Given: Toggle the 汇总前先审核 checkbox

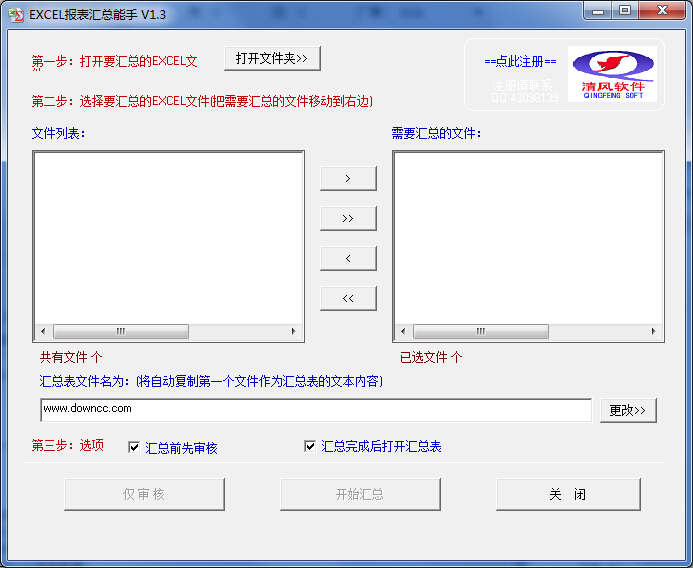Looking at the screenshot, I should tap(135, 447).
